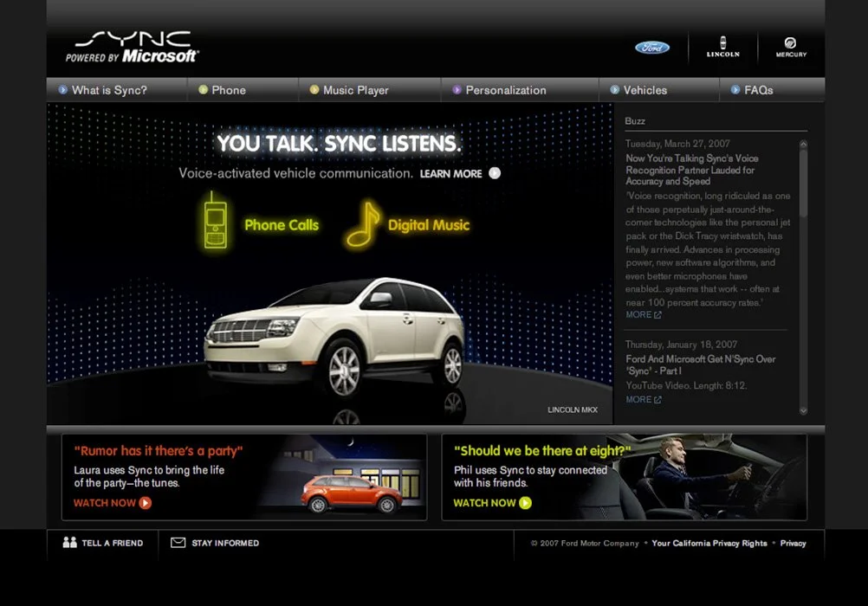Open Your California Privacy Rights link

[x=709, y=544]
